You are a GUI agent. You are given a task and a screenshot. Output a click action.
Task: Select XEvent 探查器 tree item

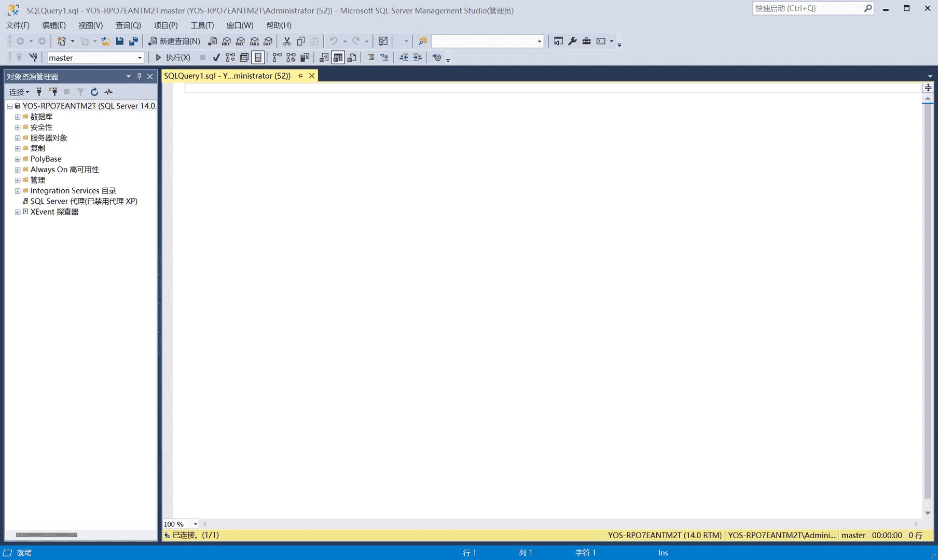(x=54, y=212)
